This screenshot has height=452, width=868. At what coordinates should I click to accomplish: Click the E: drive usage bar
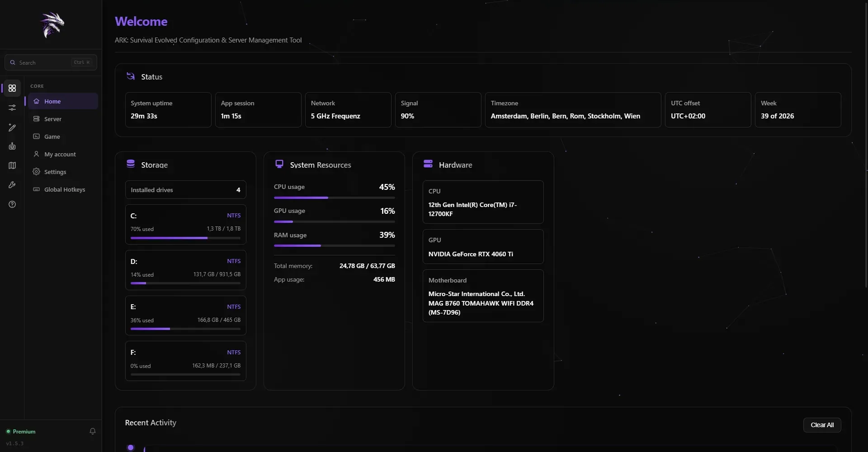click(x=185, y=329)
